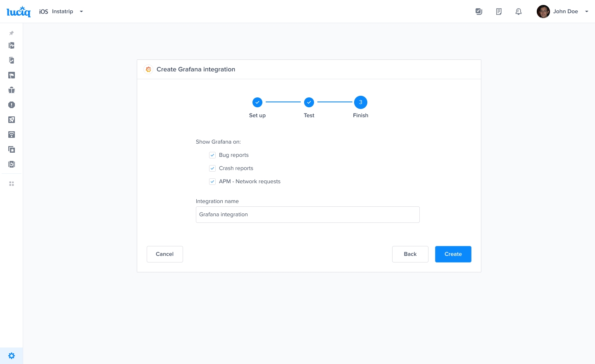
Task: Open the wifi signal sidebar icon
Action: [12, 135]
